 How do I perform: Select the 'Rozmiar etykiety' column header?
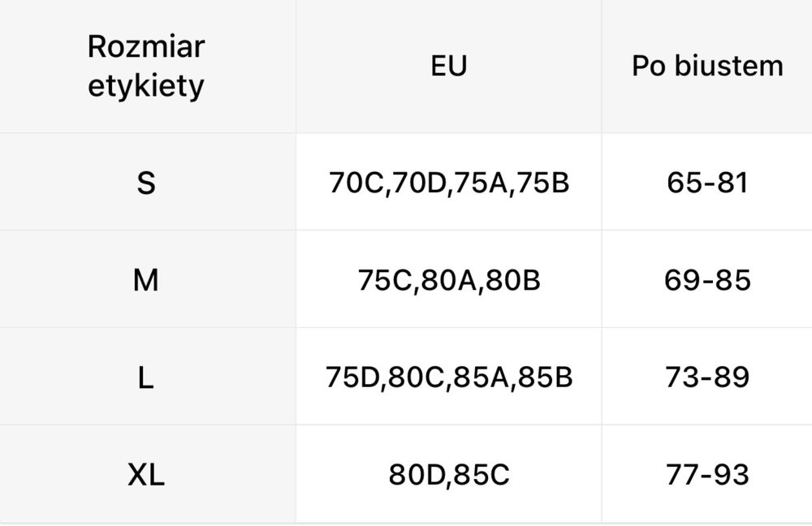pos(146,66)
